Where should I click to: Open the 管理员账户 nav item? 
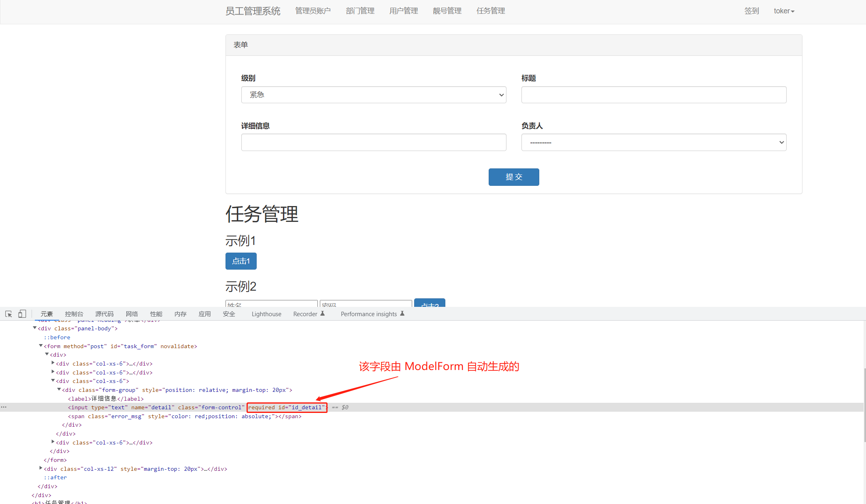click(x=313, y=11)
